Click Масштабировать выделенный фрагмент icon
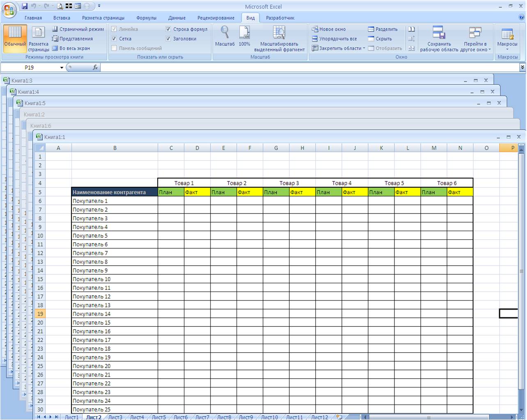 (x=279, y=33)
